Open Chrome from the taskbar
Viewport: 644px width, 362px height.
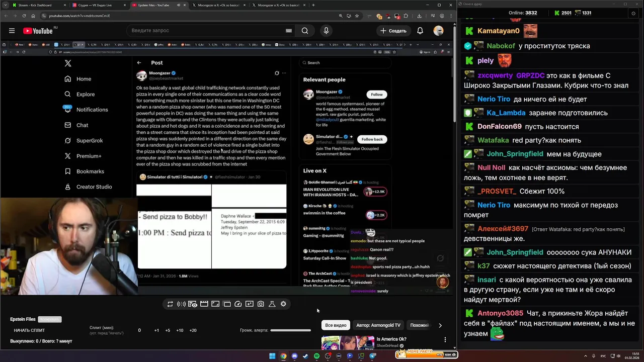pyautogui.click(x=283, y=356)
